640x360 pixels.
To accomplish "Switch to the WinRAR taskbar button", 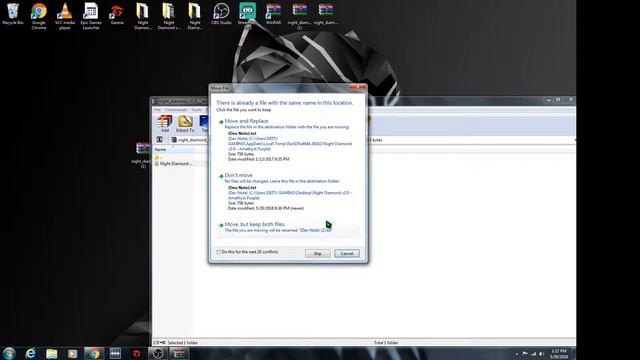I will [x=179, y=353].
